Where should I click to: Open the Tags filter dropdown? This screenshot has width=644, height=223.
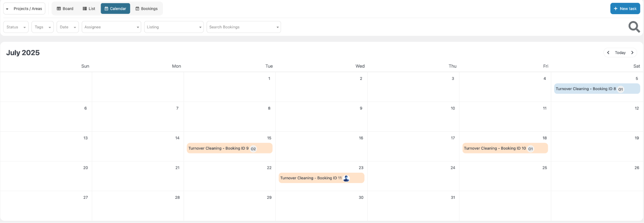point(43,27)
